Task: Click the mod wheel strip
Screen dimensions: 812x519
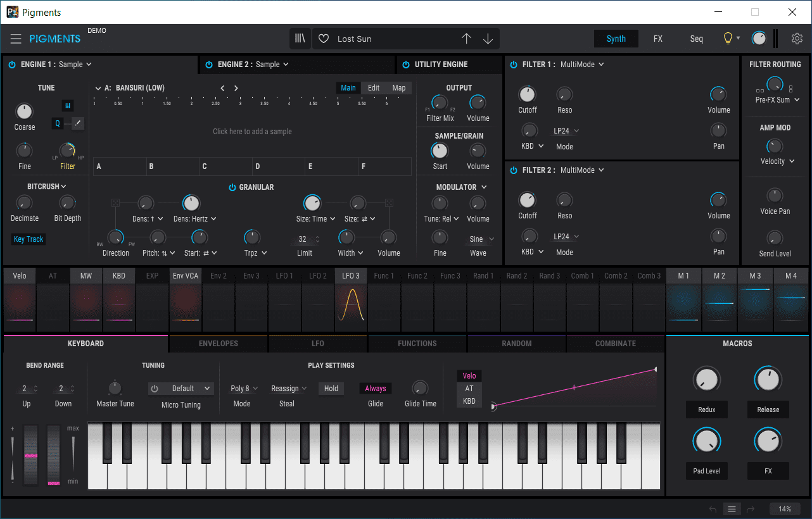Action: point(54,455)
